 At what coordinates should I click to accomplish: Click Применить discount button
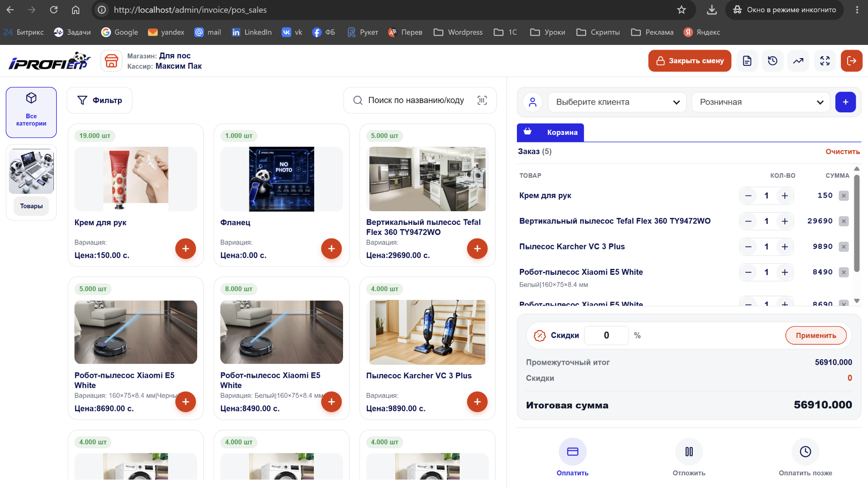point(816,335)
